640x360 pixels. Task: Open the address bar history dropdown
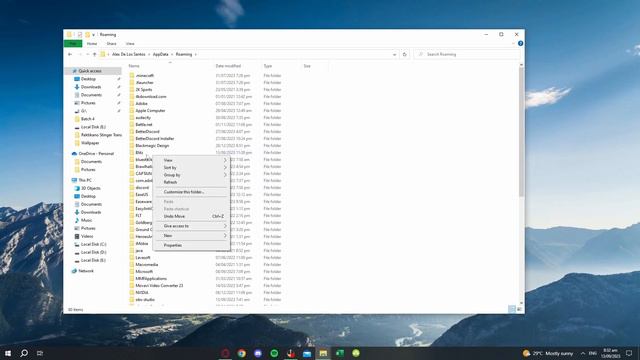coord(394,54)
